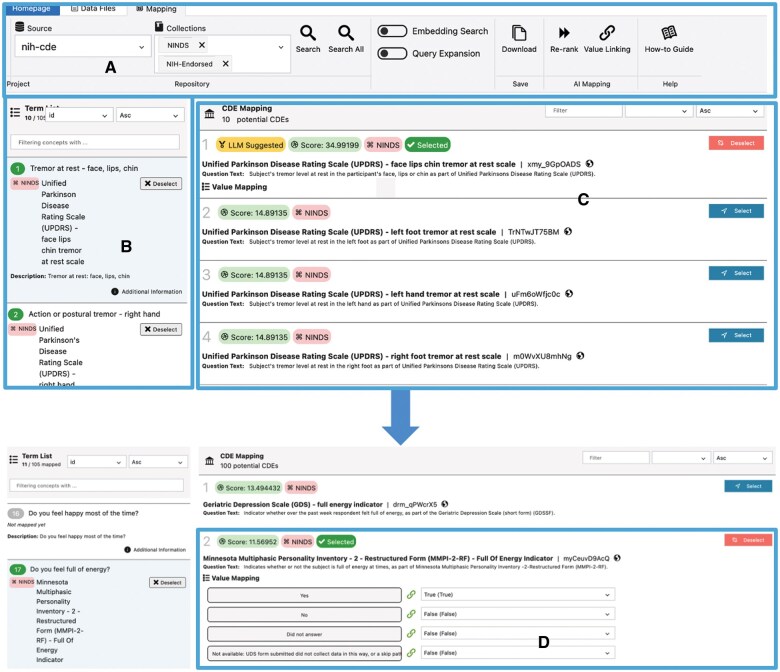Image resolution: width=780 pixels, height=672 pixels.
Task: Click the Search magnifier icon
Action: (x=307, y=33)
